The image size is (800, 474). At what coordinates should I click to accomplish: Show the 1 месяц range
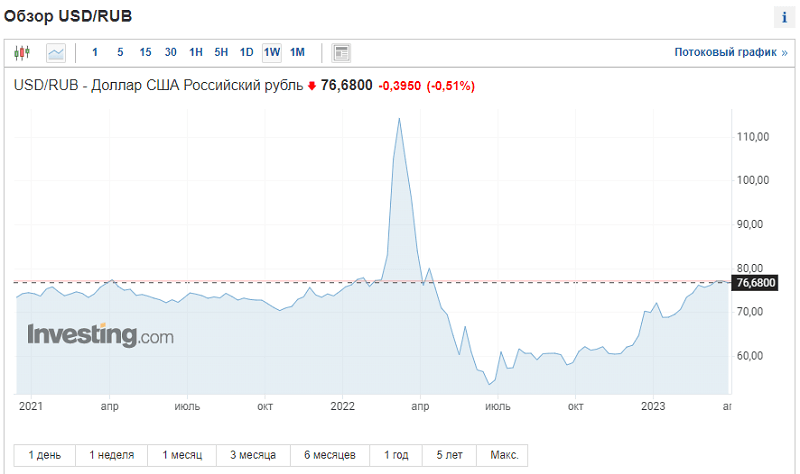pos(182,455)
